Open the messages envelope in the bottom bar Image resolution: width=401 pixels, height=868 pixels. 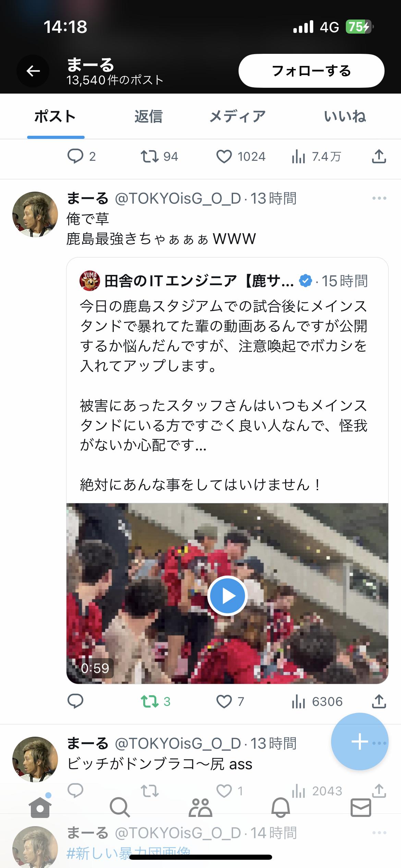(361, 807)
